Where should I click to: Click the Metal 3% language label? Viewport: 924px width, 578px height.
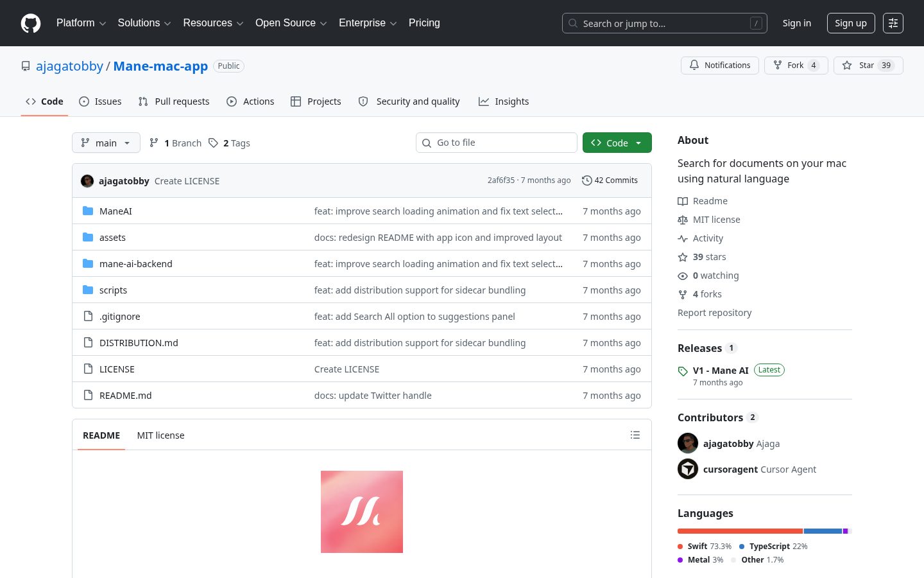(x=701, y=560)
